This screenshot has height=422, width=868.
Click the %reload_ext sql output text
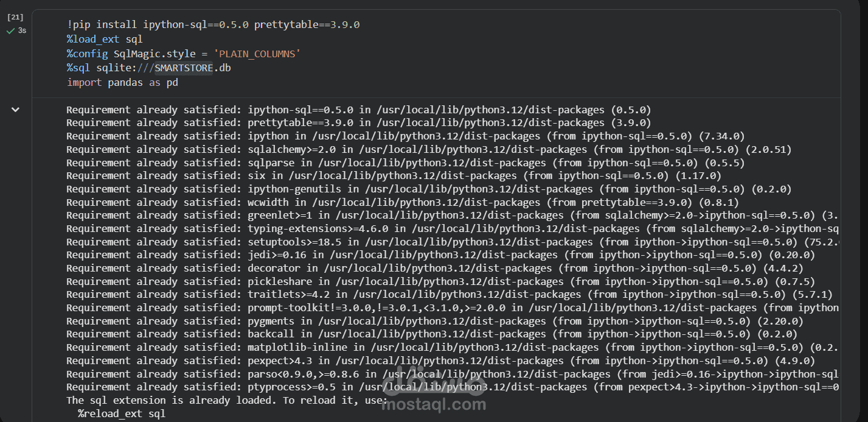point(122,413)
